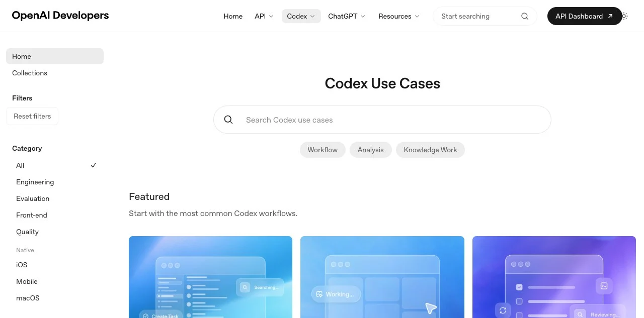Click the magnifier icon in top search
644x318 pixels.
pos(525,16)
